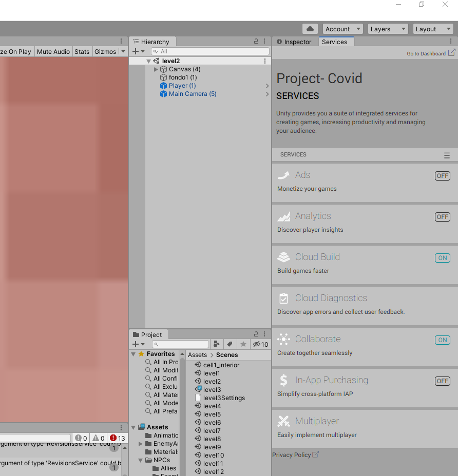Switch to the Services tab
This screenshot has height=476, width=458.
(334, 42)
